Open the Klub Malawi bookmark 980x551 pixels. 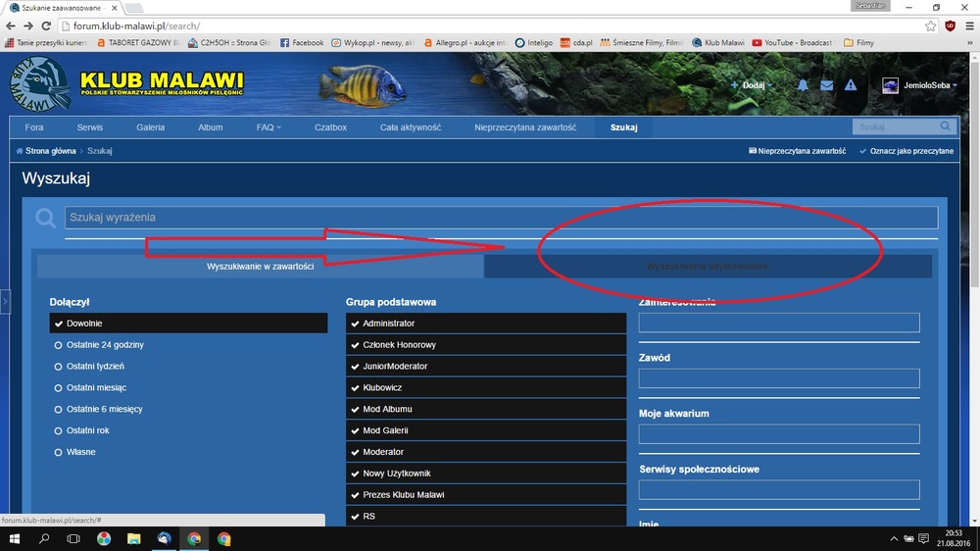pyautogui.click(x=718, y=42)
